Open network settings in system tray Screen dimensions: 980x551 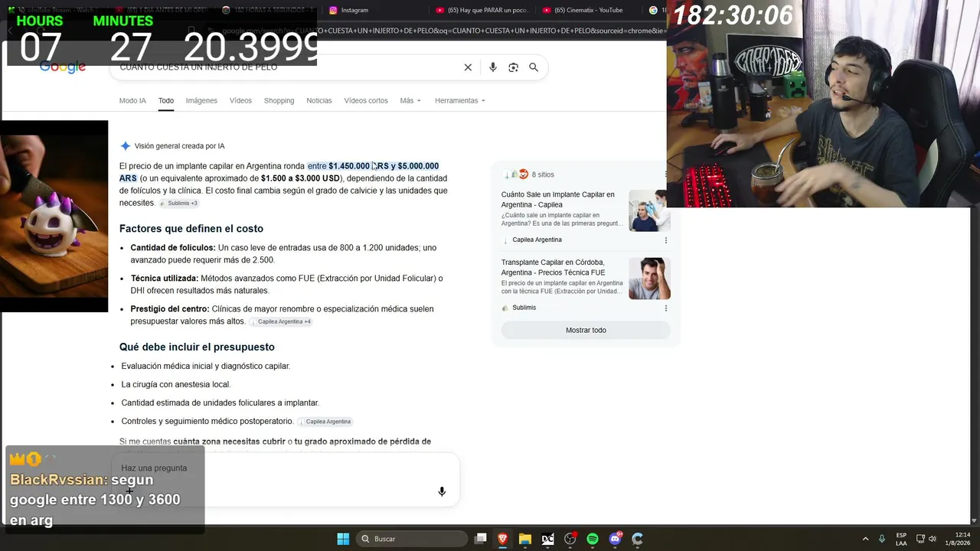(x=920, y=539)
